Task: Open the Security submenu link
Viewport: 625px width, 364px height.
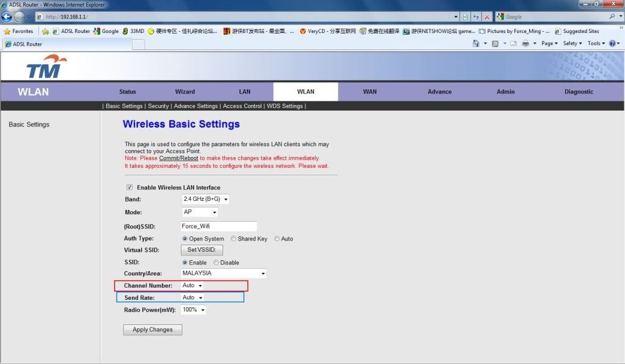Action: pos(158,106)
